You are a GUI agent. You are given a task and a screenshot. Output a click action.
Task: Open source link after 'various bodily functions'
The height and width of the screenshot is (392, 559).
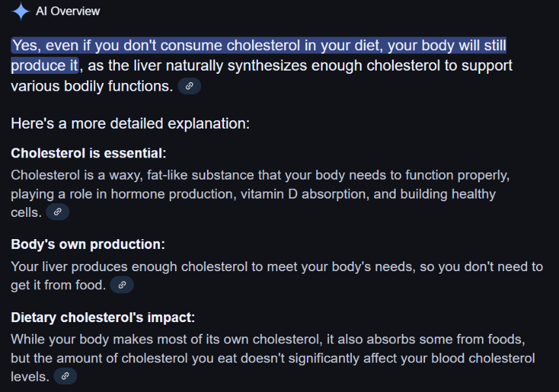pyautogui.click(x=189, y=86)
